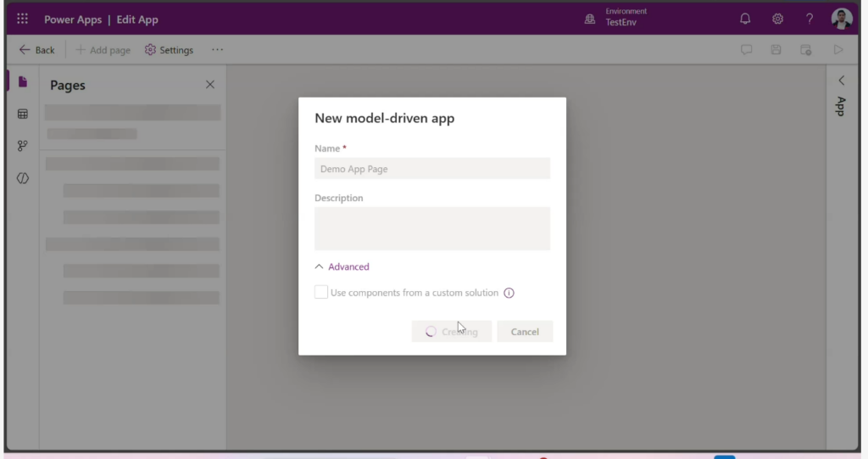Viewport: 868px width, 459px height.
Task: Click the Description text area
Action: [x=432, y=228]
